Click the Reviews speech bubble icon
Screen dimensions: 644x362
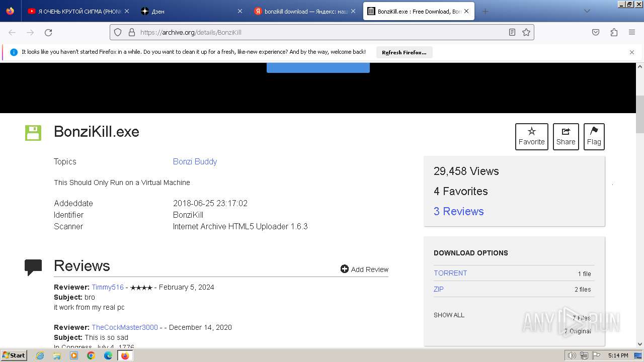tap(33, 267)
